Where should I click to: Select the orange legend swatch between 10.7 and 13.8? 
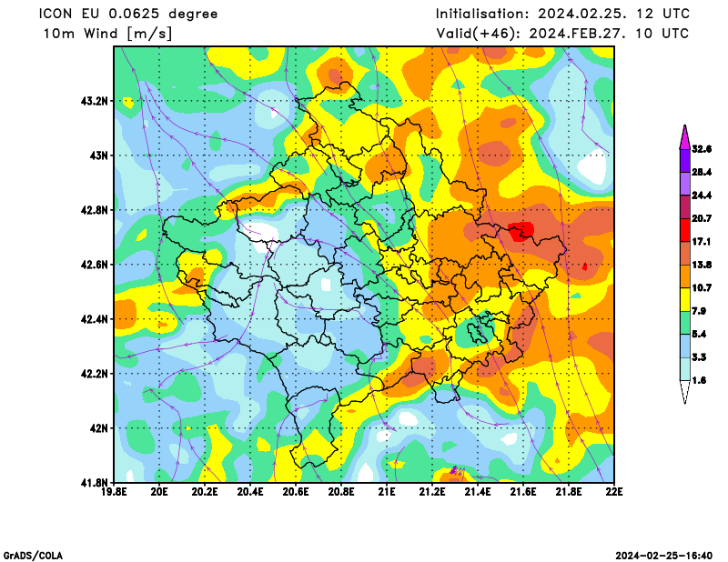click(685, 276)
